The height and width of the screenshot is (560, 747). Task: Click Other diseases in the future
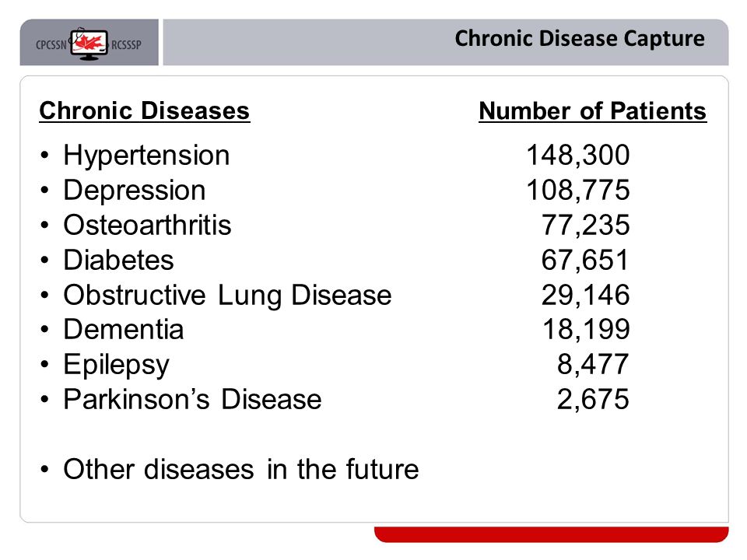pos(241,469)
